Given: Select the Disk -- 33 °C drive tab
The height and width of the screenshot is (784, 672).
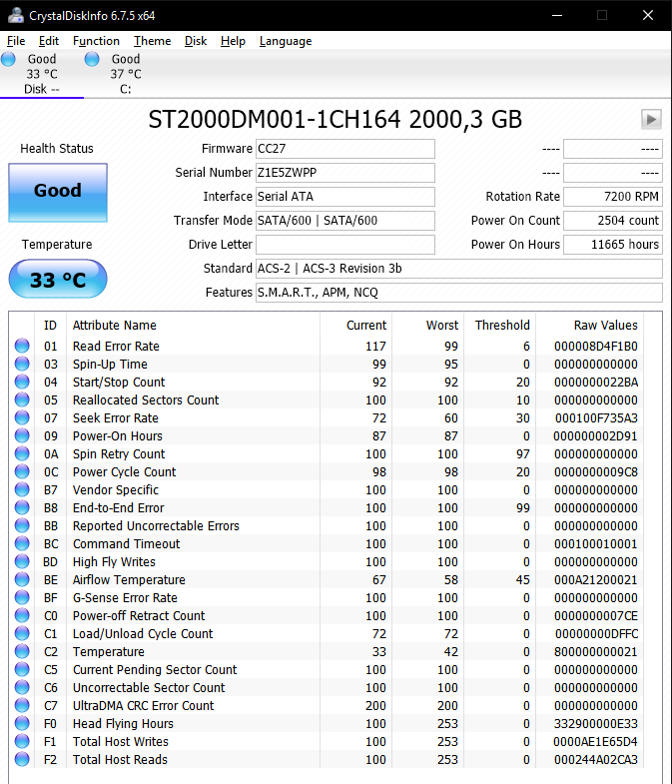Looking at the screenshot, I should [42, 74].
